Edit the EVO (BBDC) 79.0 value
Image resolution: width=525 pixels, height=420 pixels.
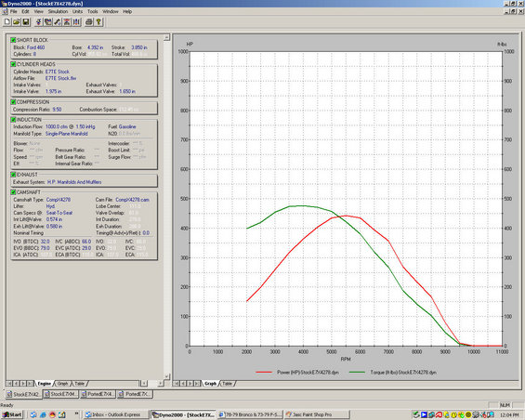point(45,248)
